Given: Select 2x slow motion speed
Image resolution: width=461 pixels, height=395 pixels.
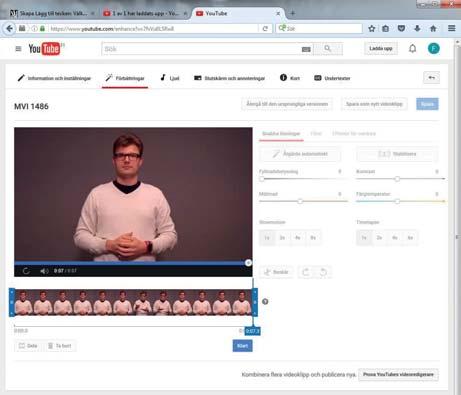Looking at the screenshot, I should [282, 238].
